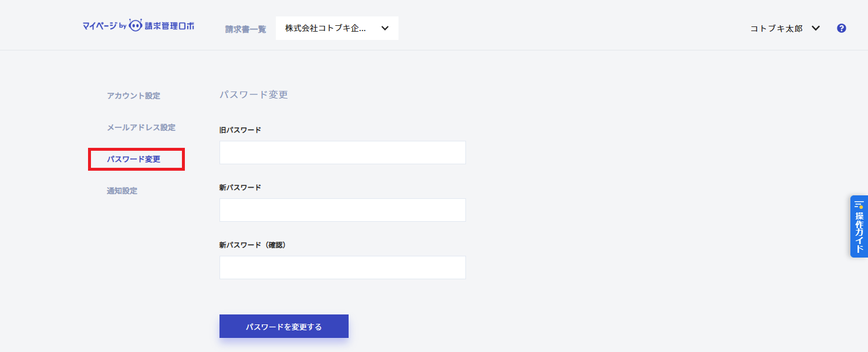The width and height of the screenshot is (868, 352).
Task: Go to 請求書一覧 in the header
Action: 245,29
